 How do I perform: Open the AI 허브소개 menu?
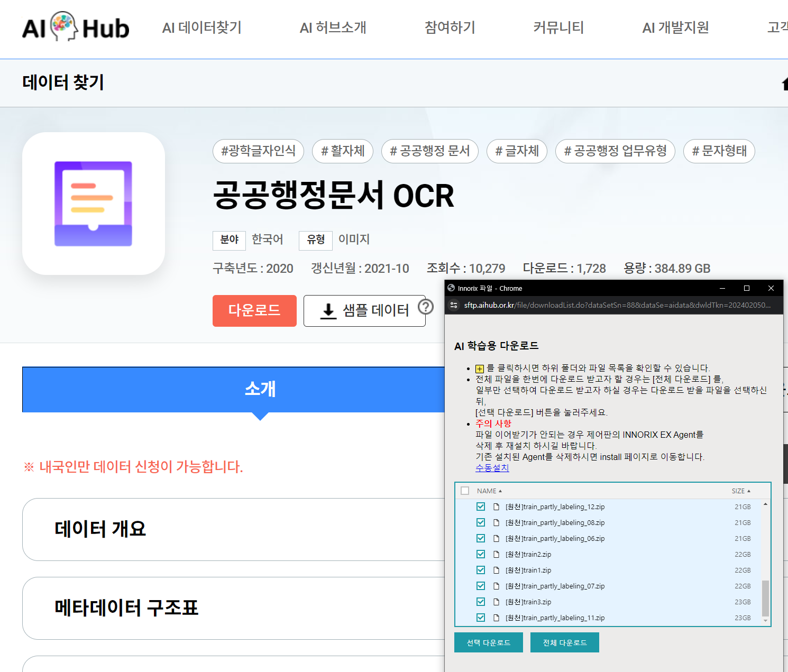click(333, 27)
